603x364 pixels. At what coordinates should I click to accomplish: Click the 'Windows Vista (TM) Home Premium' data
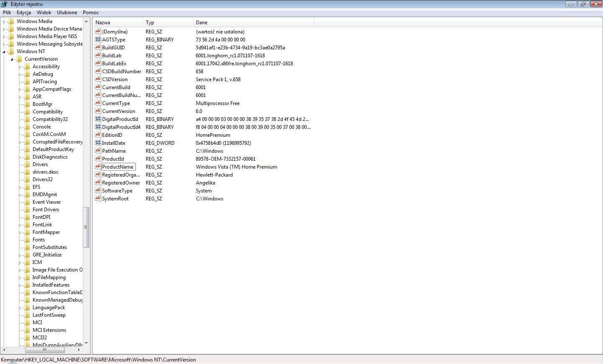tap(237, 167)
